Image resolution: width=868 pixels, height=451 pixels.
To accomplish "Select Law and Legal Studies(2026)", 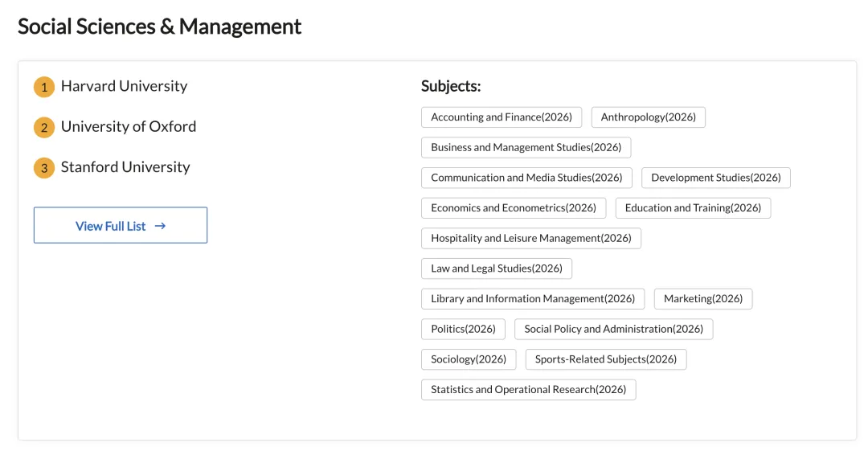I will [497, 269].
